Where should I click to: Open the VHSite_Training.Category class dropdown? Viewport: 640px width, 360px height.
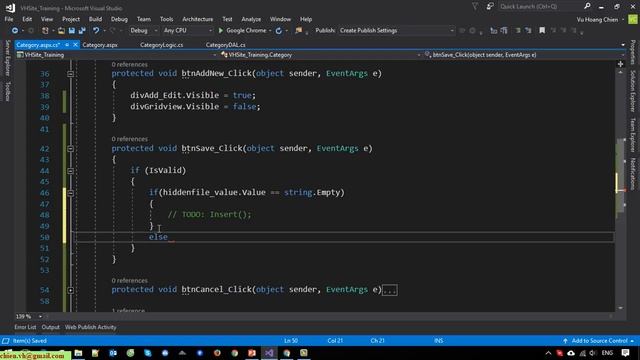click(x=320, y=55)
